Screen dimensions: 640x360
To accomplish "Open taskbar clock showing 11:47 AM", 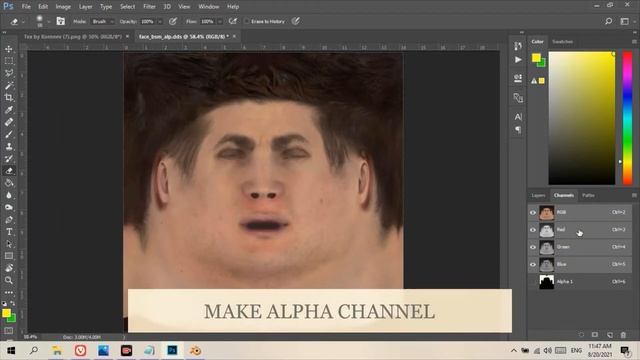I will click(x=600, y=351).
